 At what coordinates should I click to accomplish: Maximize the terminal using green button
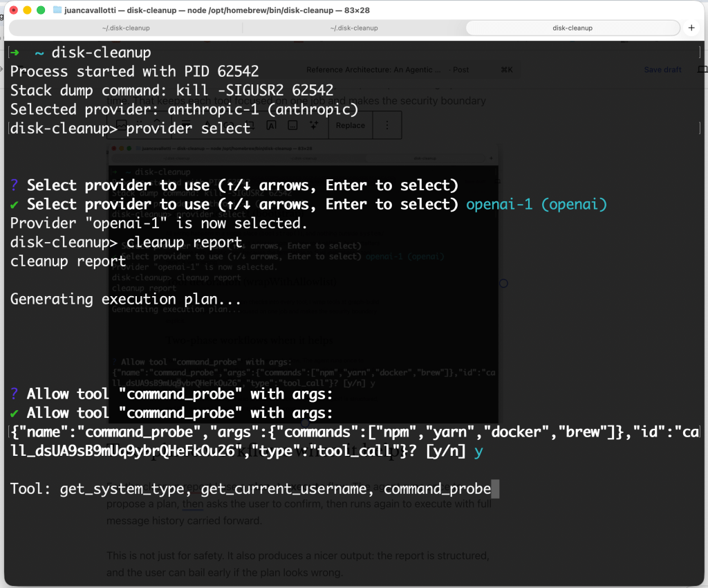tap(41, 10)
